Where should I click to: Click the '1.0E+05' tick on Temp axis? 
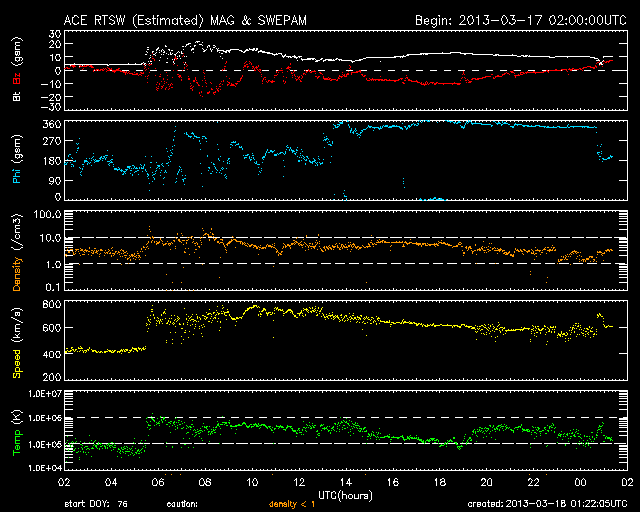coord(45,445)
